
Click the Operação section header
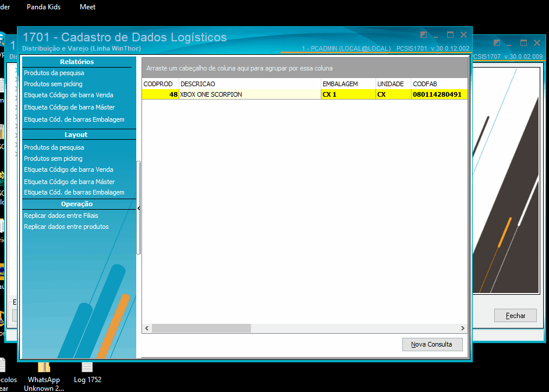click(77, 204)
